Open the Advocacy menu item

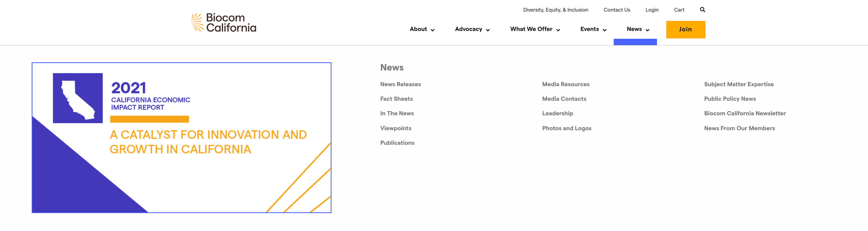(468, 29)
